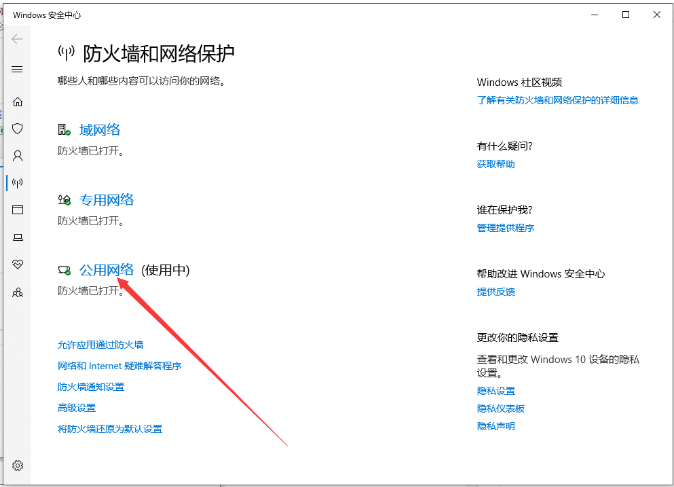The image size is (674, 487).
Task: Expand the hamburger navigation menu
Action: pos(17,69)
